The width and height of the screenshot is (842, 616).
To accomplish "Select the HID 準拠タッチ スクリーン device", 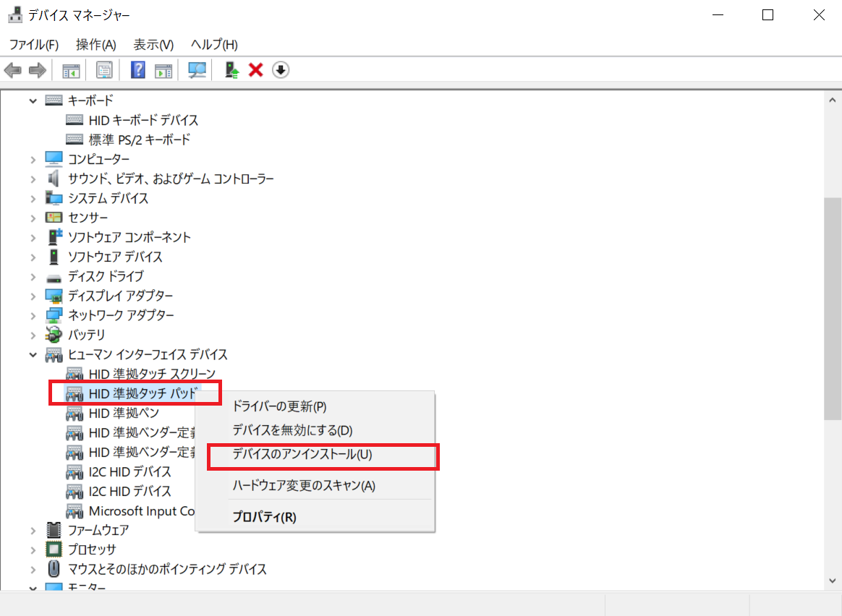I will click(x=152, y=374).
